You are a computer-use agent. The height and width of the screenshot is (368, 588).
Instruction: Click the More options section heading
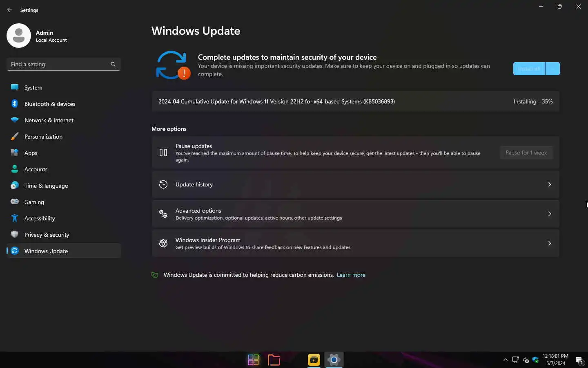169,129
